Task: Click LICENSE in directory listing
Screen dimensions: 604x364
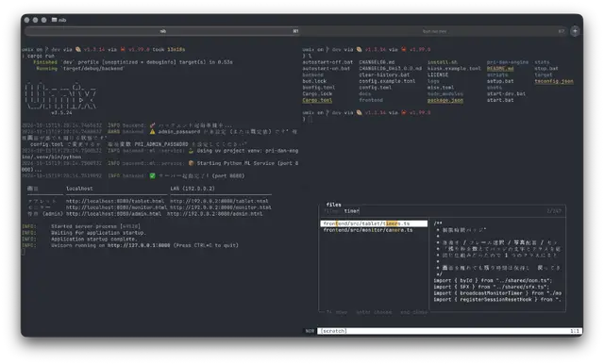Action: pos(438,74)
